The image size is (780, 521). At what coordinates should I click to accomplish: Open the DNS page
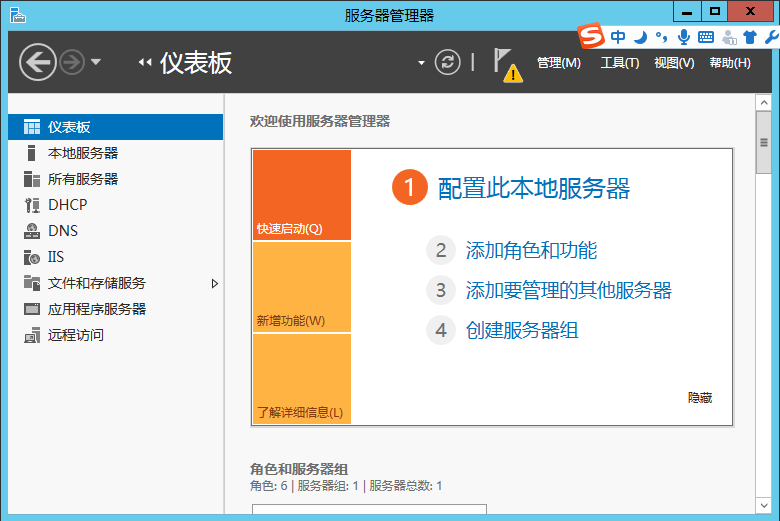(x=115, y=230)
